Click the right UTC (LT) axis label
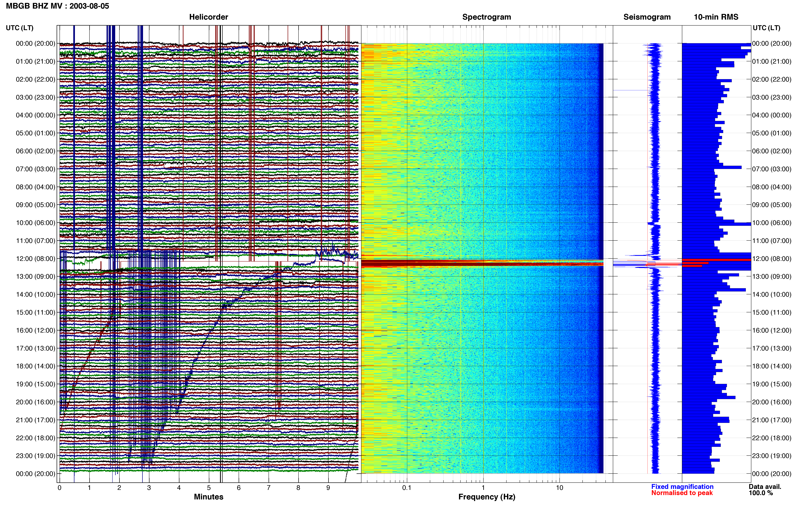This screenshot has width=812, height=508. 766,28
